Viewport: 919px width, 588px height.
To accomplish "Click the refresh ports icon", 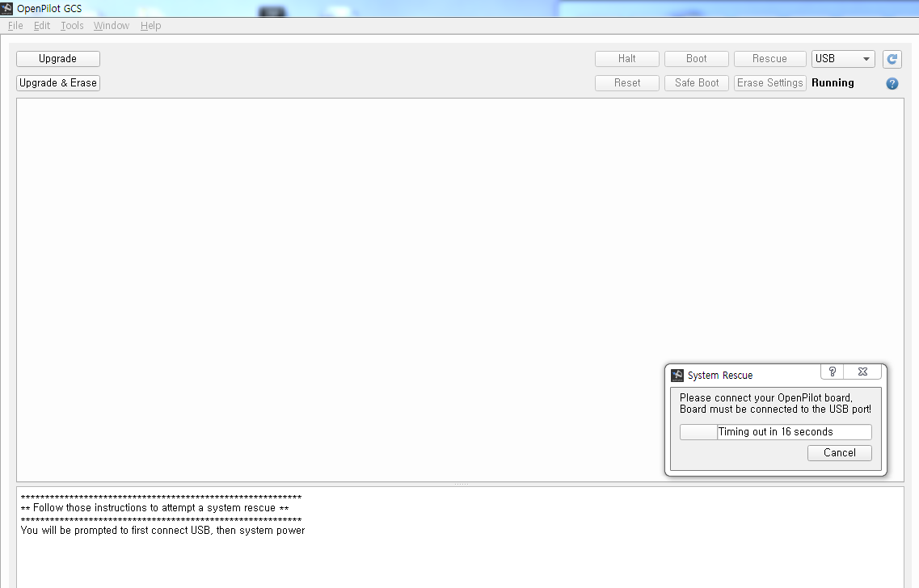I will tap(892, 59).
